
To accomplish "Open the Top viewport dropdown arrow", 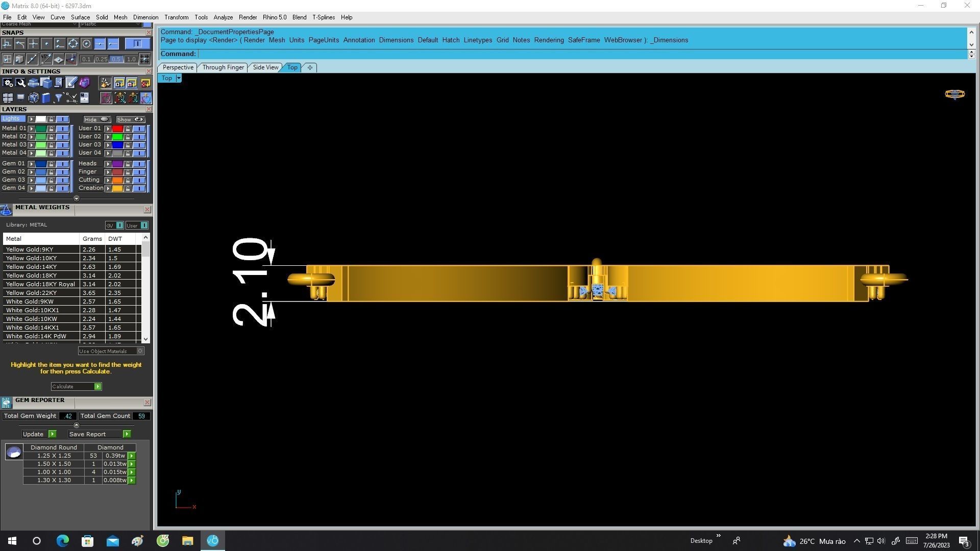I will coord(179,78).
